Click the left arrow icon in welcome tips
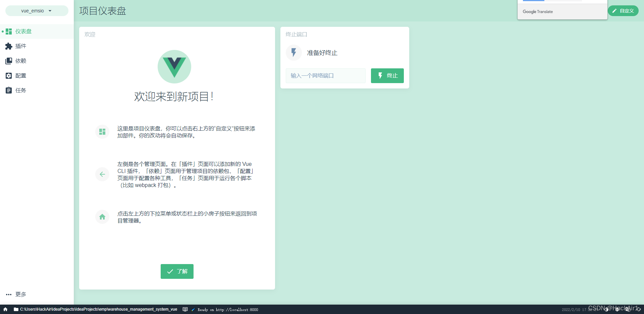The image size is (644, 314). (102, 174)
